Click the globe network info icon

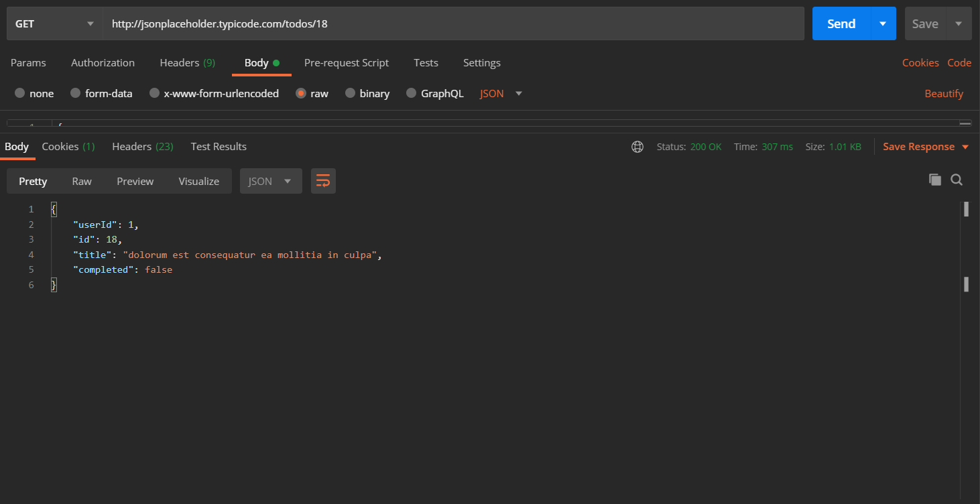(637, 147)
